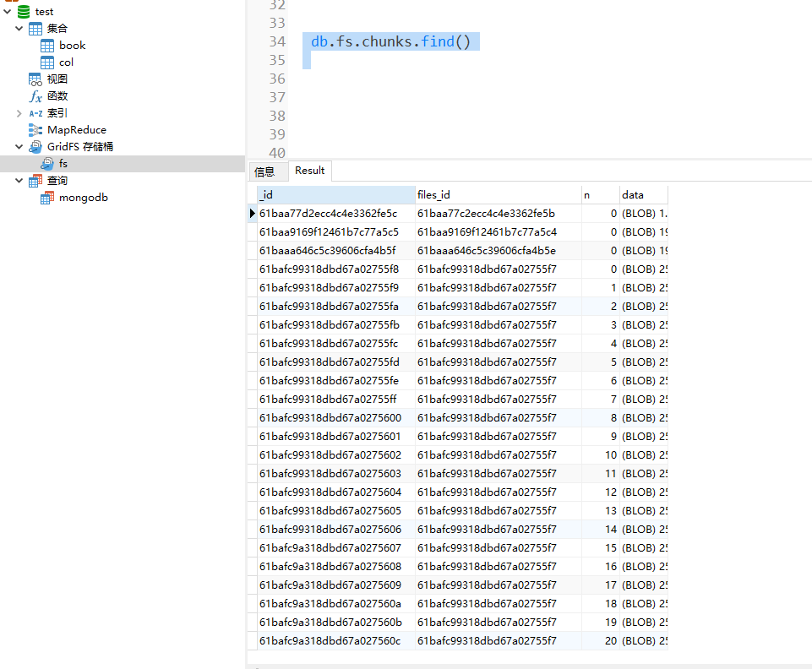Select files_id cell 61baaa646c5c39606cfa4b5e

coord(499,251)
